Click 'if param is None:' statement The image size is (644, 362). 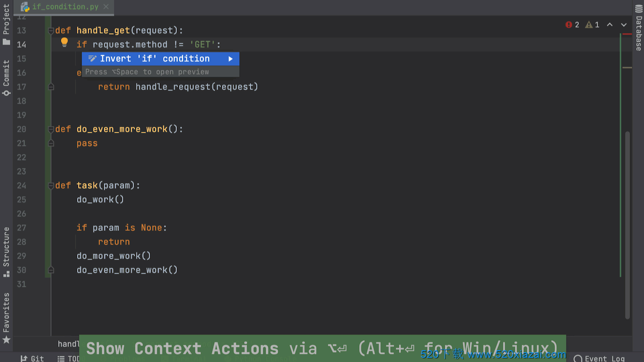[x=122, y=228]
